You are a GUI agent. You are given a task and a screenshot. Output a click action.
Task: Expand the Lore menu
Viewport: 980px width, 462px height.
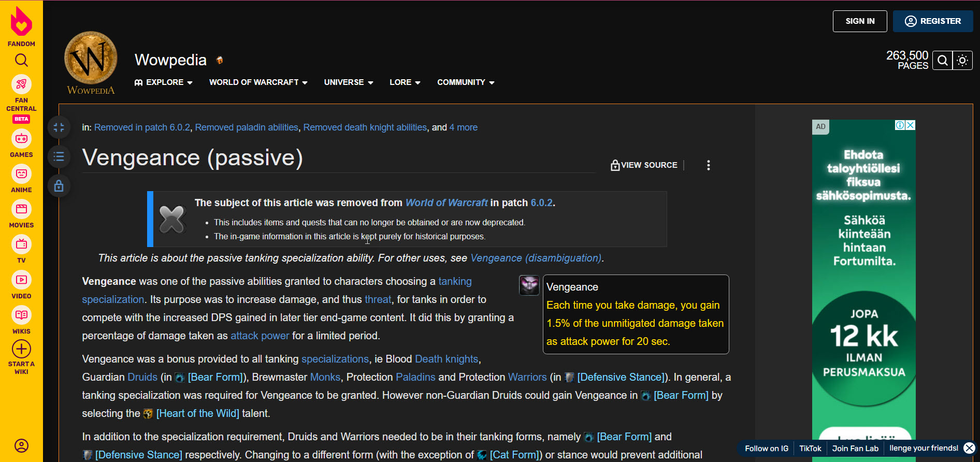pos(405,82)
